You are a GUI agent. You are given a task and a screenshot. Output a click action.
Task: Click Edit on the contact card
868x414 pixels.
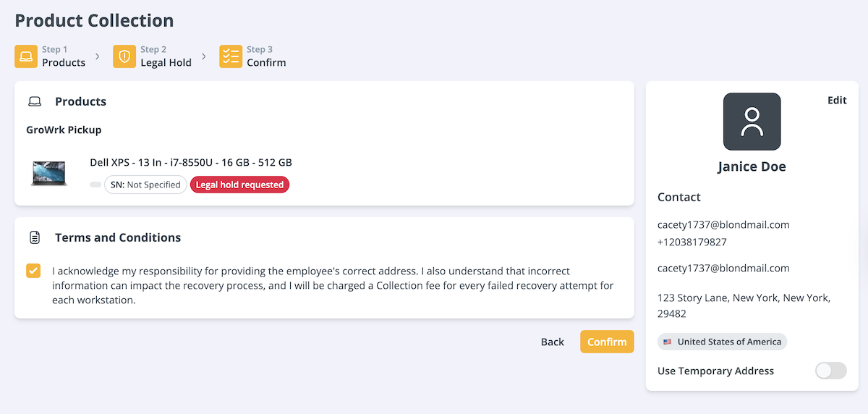837,101
